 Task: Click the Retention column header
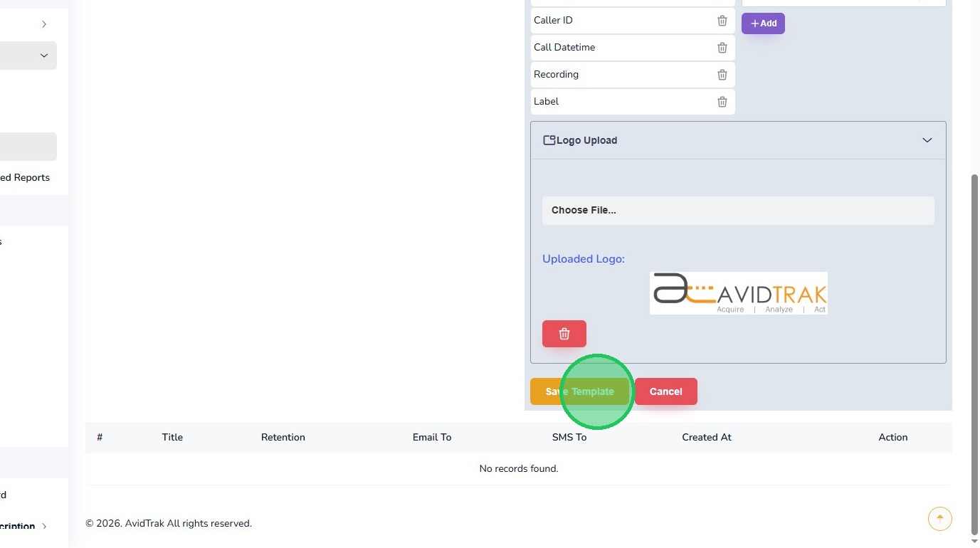(x=283, y=437)
